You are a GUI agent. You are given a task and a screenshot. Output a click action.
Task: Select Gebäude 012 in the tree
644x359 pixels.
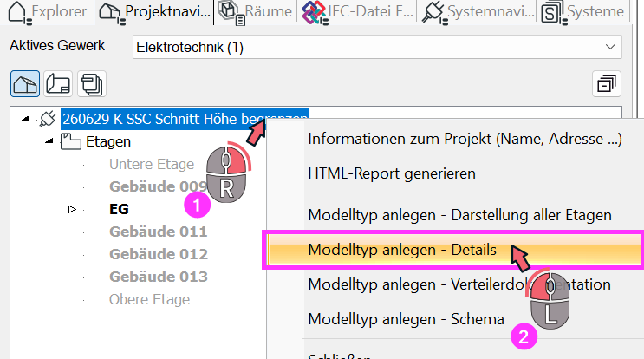click(x=159, y=255)
